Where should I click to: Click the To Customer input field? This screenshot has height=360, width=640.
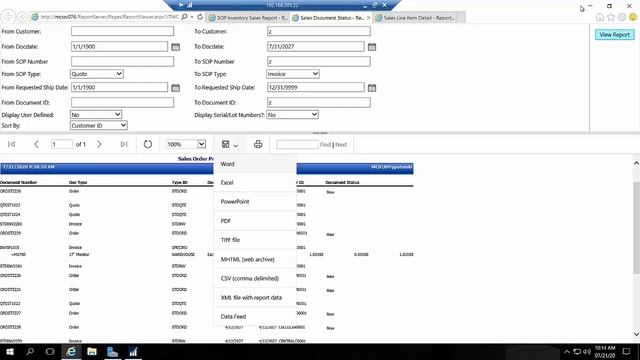[x=319, y=31]
